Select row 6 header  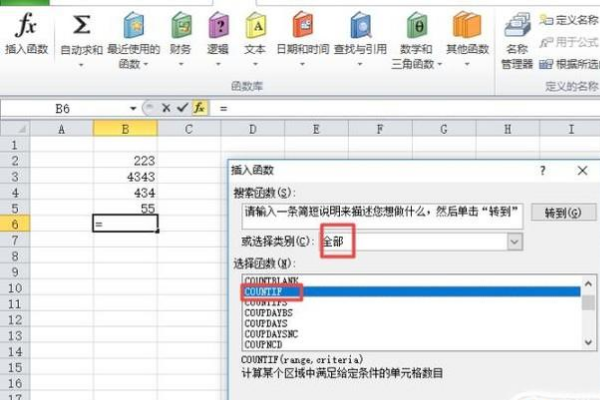[x=15, y=224]
